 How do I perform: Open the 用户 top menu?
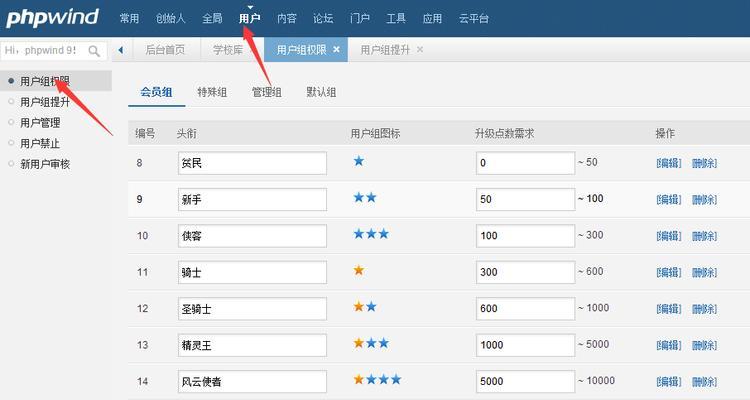250,19
